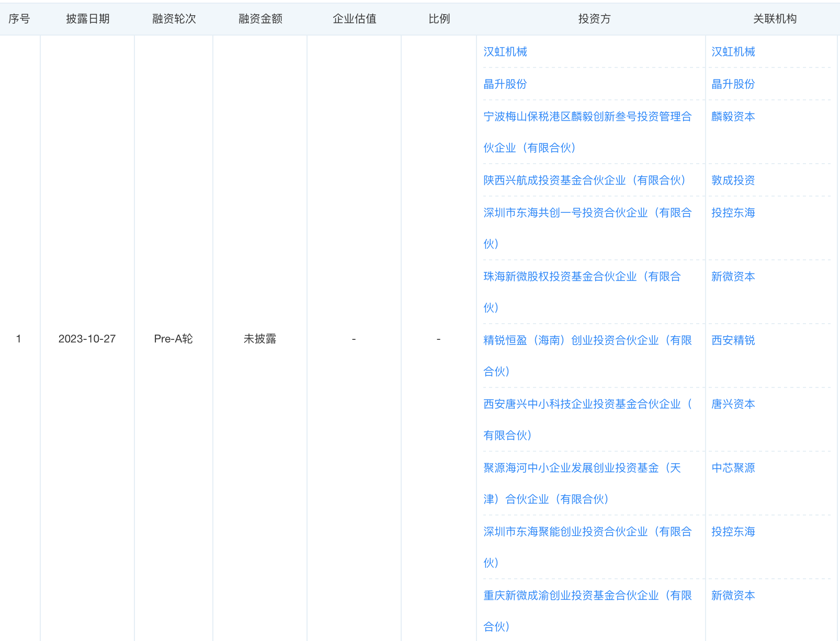840x641 pixels.
Task: Click 陕西兴航成投资基金合伙企业 investor link
Action: point(584,180)
